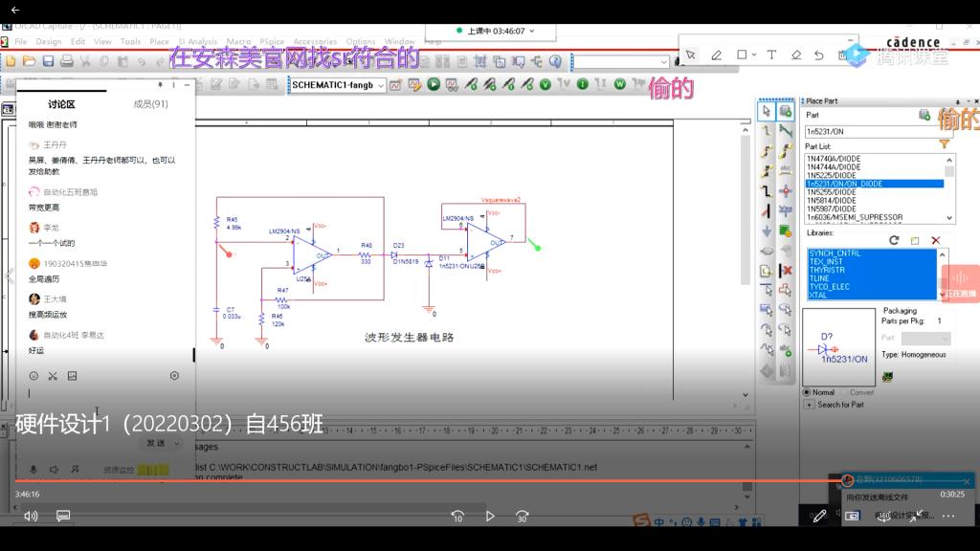The width and height of the screenshot is (980, 551).
Task: Open the Design menu
Action: [x=49, y=42]
